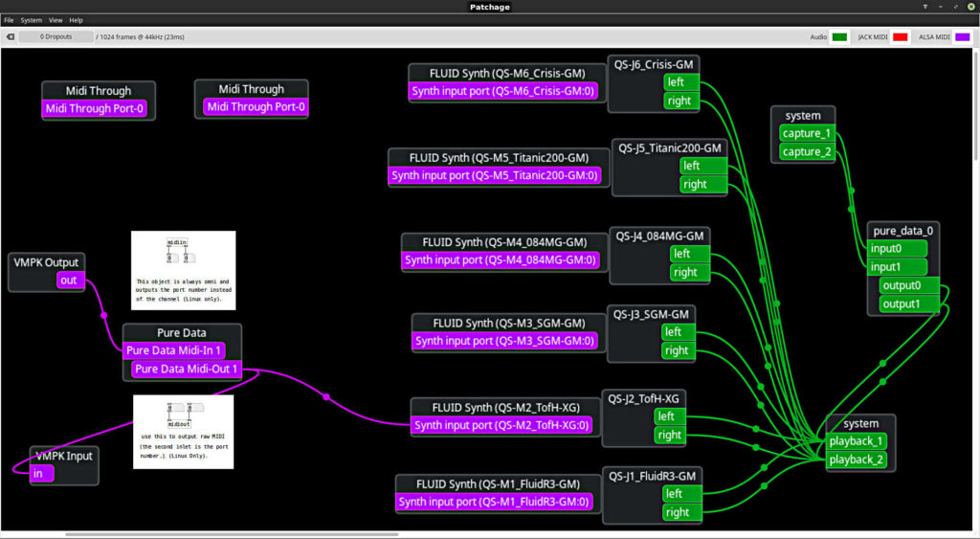980x539 pixels.
Task: Click right port of QS-J5_Titanic200-GM
Action: pyautogui.click(x=703, y=185)
